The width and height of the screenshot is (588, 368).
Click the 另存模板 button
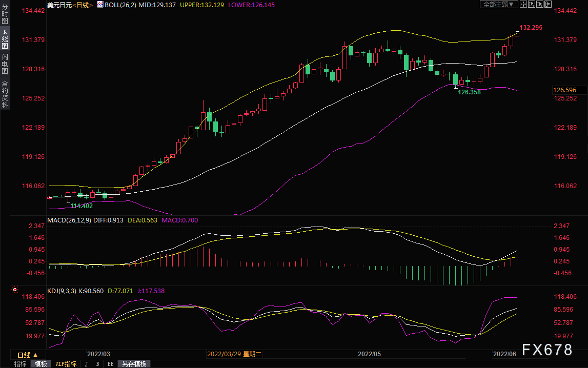(x=134, y=364)
